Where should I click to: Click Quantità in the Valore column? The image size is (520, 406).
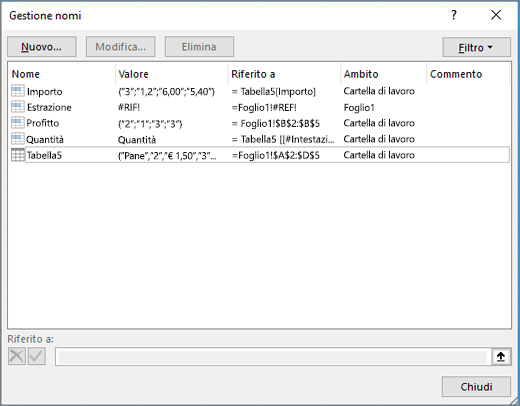[137, 140]
